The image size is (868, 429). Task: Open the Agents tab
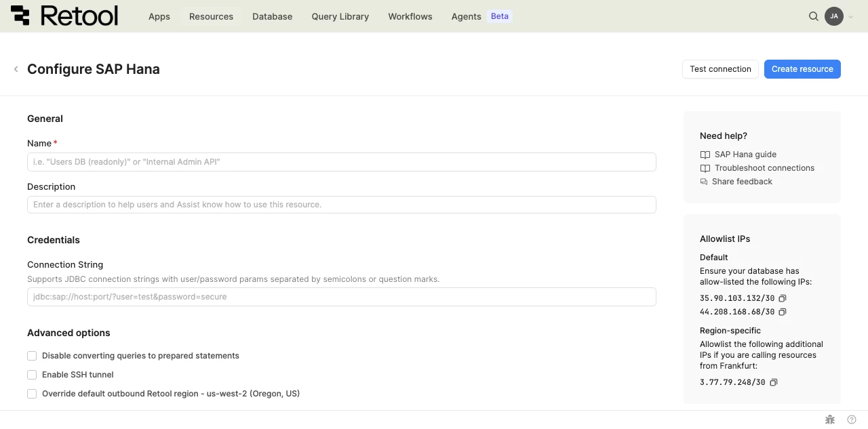point(467,16)
